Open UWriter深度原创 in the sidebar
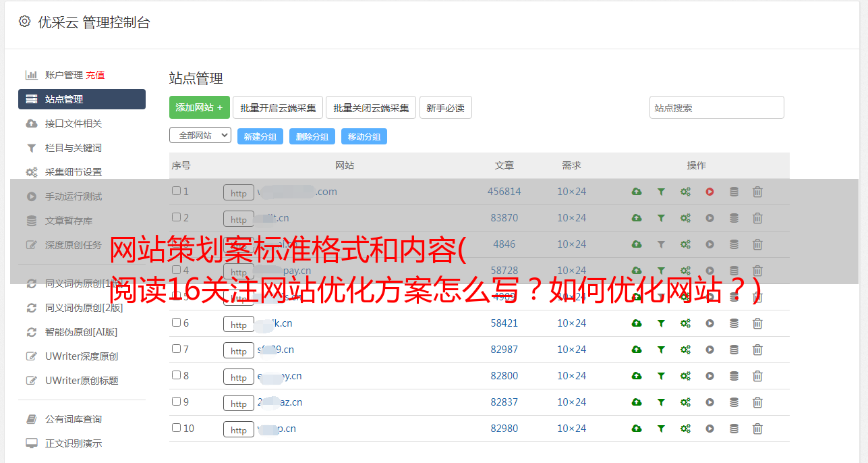 coord(82,356)
